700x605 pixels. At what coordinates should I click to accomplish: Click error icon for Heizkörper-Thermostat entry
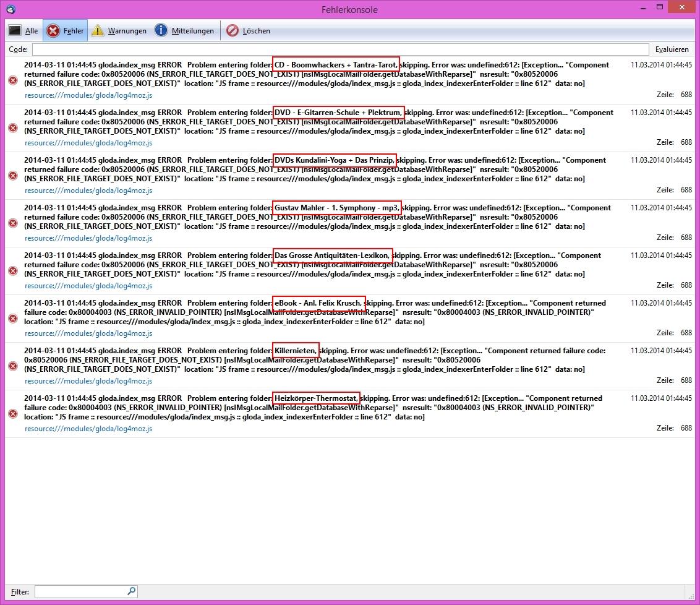point(13,413)
